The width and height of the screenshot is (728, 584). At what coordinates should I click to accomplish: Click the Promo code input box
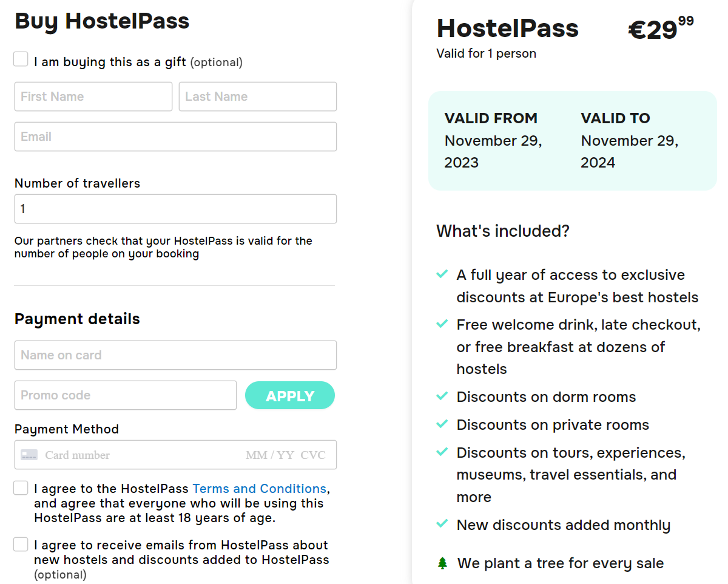125,395
